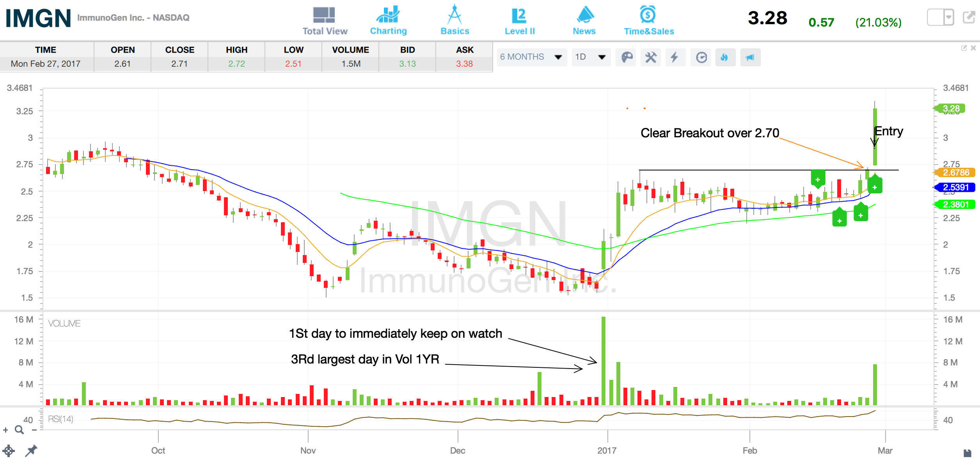Save chart with floppy disk icon

967,453
